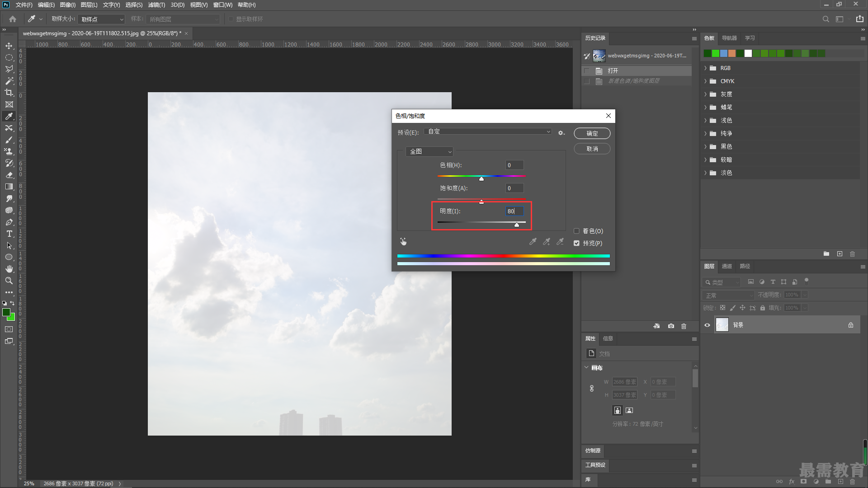Expand the 纯净 swatch folder
The height and width of the screenshot is (488, 868).
point(705,134)
